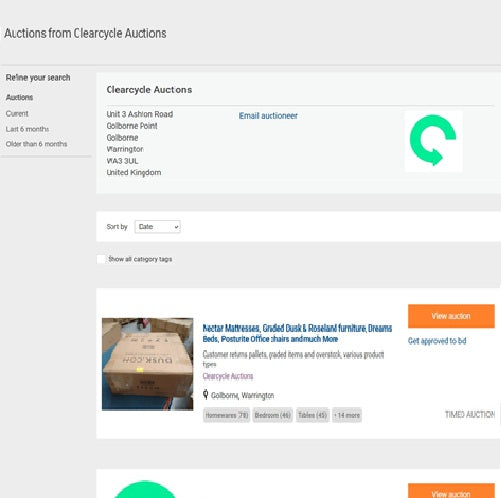
Task: Expand the +14 more category tags
Action: point(347,415)
